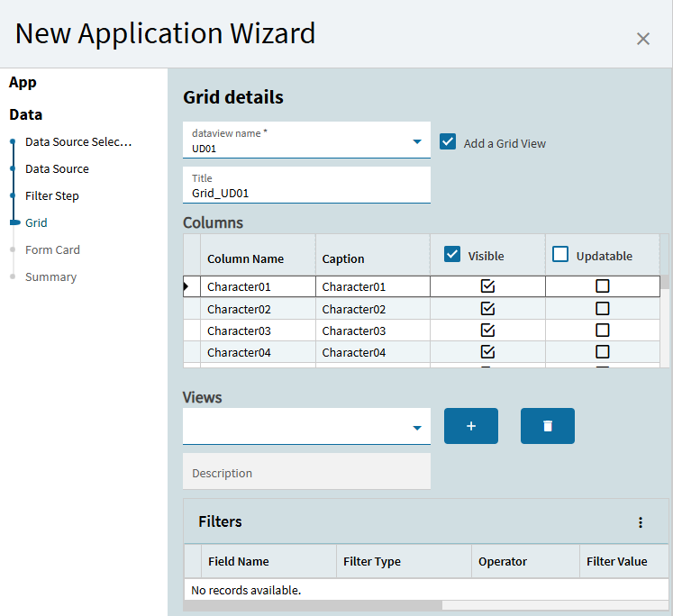Click the Description field
Screen dimensions: 673x616
click(x=306, y=471)
